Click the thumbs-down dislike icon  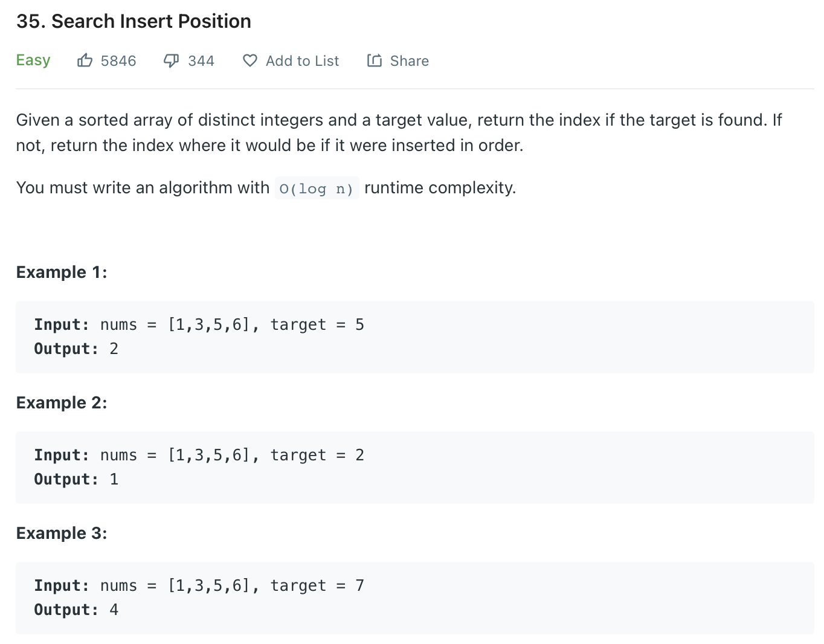171,60
